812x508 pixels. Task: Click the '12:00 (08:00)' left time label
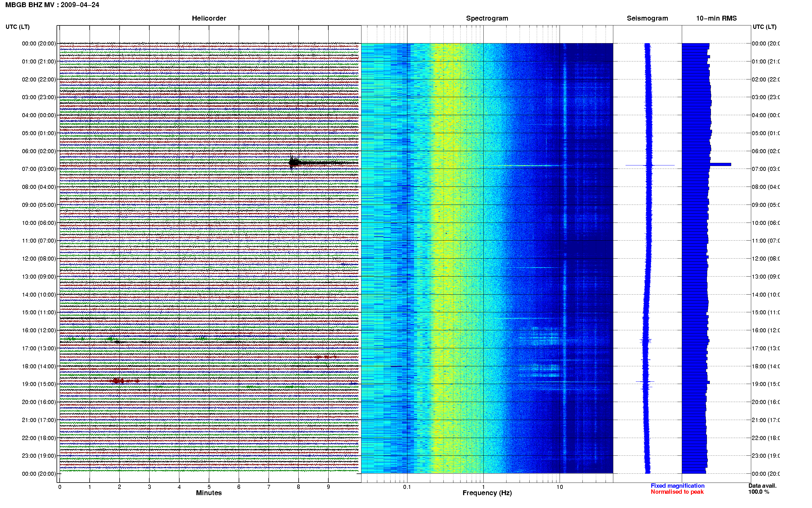(x=39, y=259)
